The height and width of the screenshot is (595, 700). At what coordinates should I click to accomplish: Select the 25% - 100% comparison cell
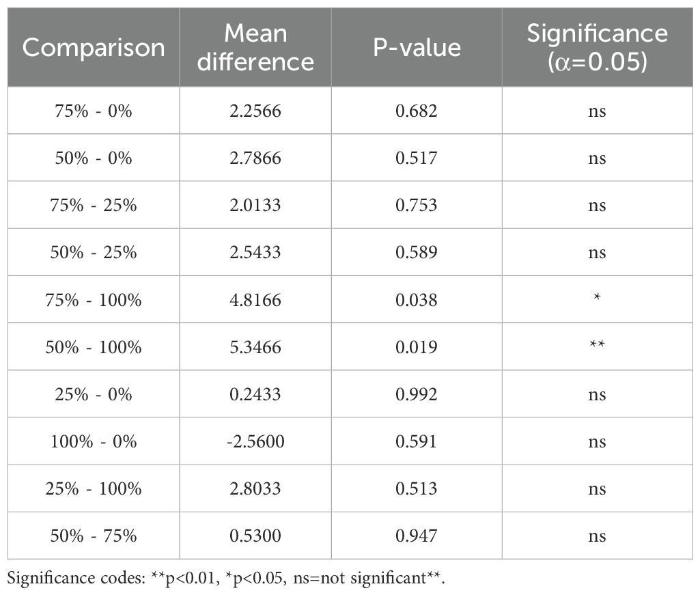[94, 488]
